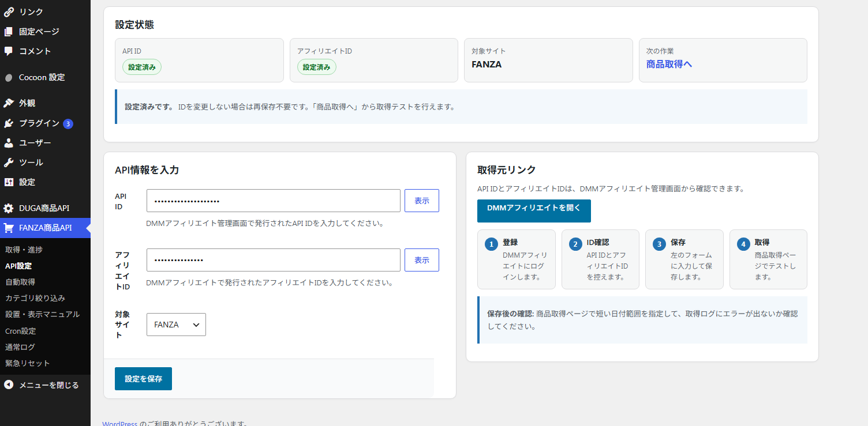Click the pages icon beside 固定ページ
The width and height of the screenshot is (868, 426).
tap(9, 31)
